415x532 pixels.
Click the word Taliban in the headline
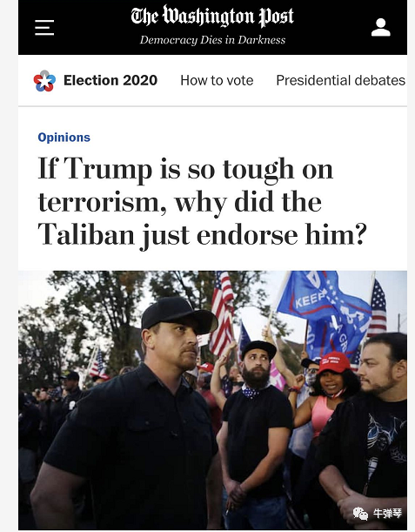pyautogui.click(x=86, y=234)
